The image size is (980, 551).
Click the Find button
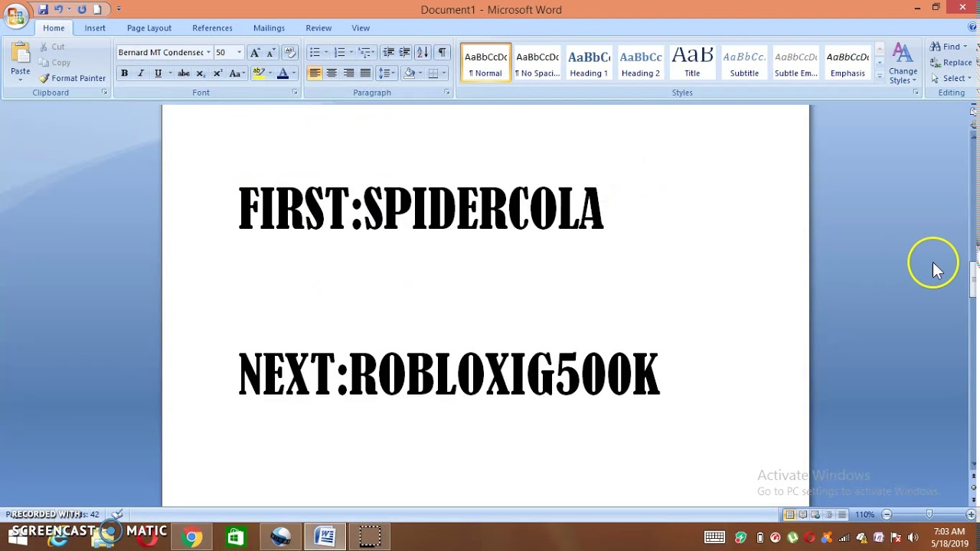coord(949,47)
